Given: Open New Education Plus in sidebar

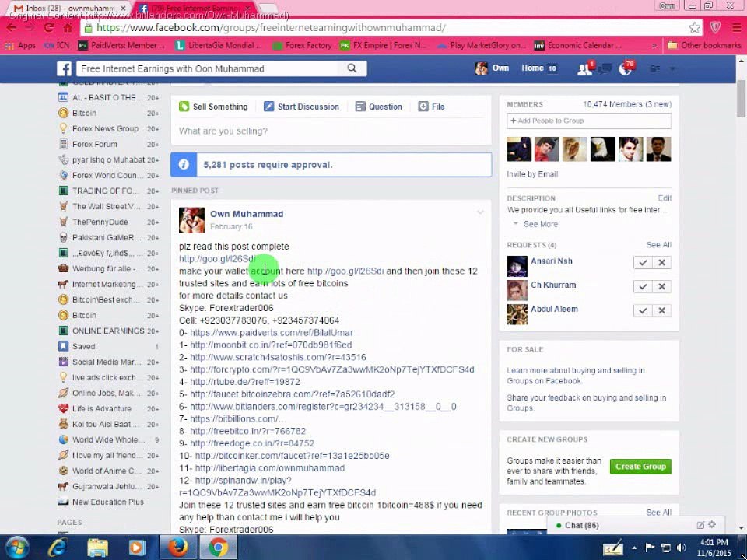Looking at the screenshot, I should coord(108,502).
